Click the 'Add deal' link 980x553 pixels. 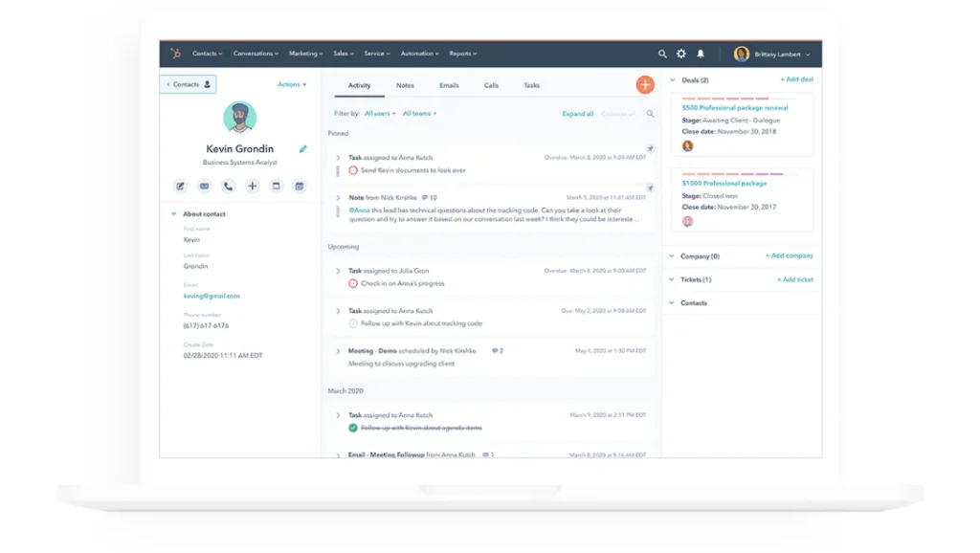click(798, 78)
